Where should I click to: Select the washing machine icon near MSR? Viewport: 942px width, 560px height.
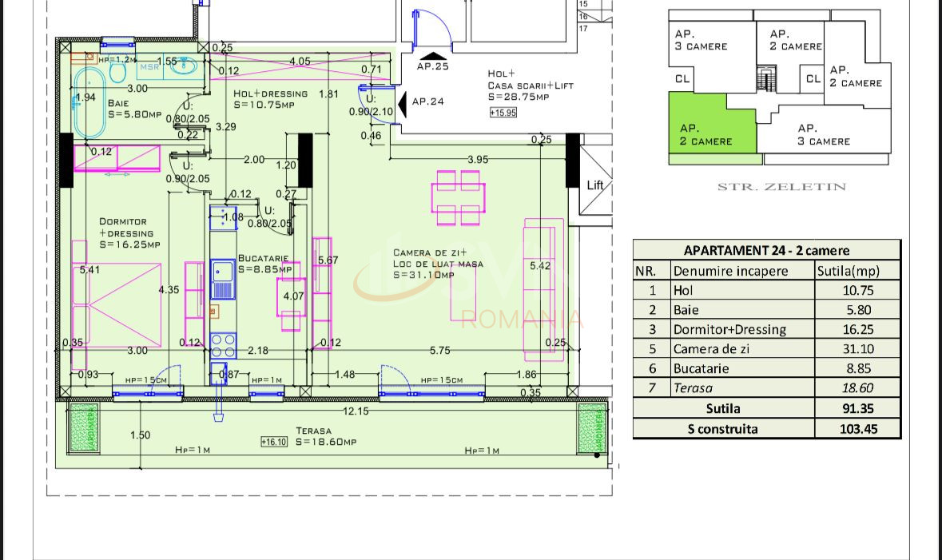pos(152,66)
